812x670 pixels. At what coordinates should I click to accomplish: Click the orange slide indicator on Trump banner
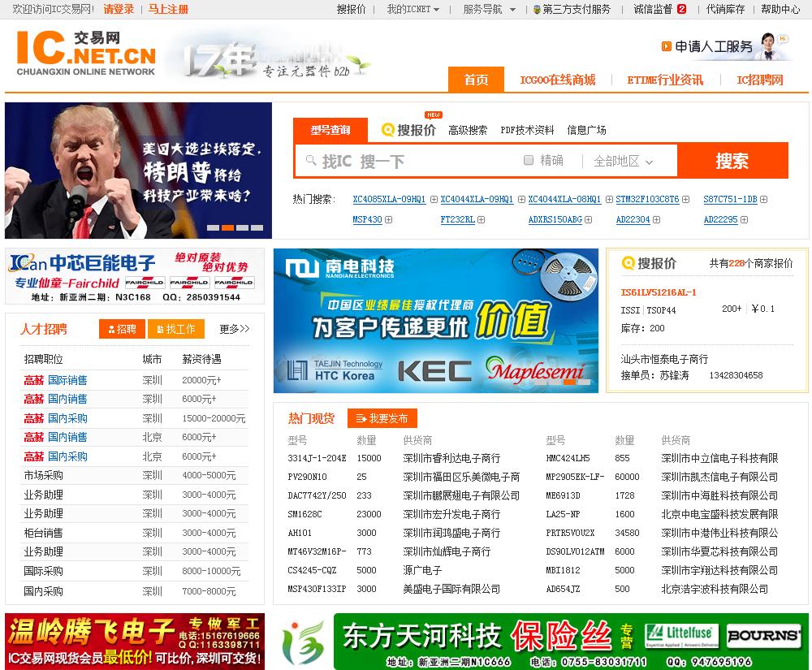coord(227,228)
